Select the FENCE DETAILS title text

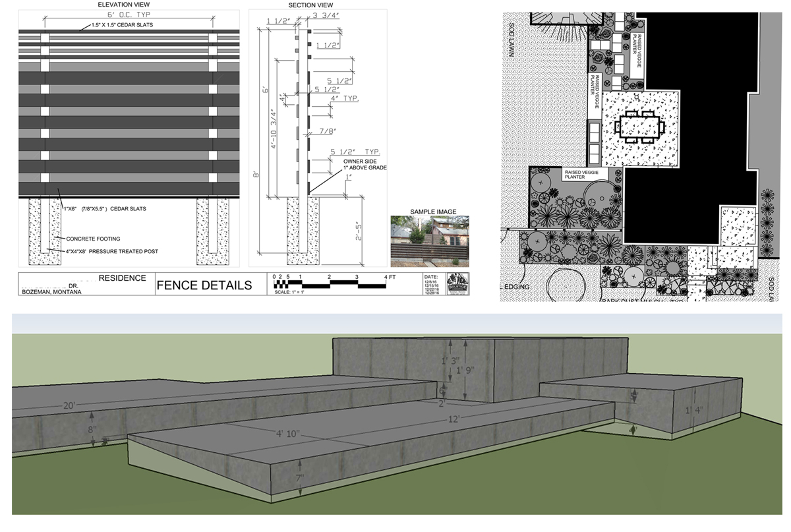(204, 285)
